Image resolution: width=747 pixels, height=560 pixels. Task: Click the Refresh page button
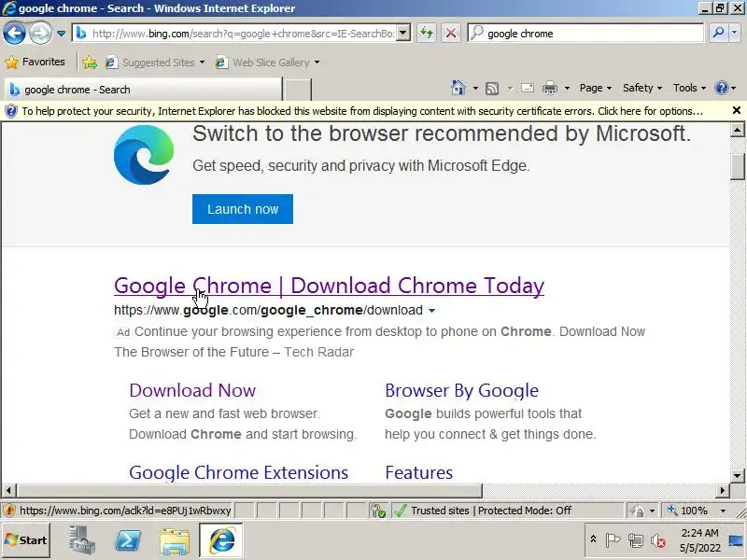pyautogui.click(x=427, y=33)
